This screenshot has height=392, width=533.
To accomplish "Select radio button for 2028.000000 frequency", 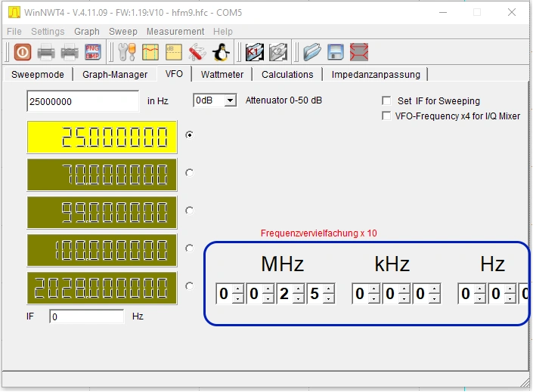I will tap(189, 286).
